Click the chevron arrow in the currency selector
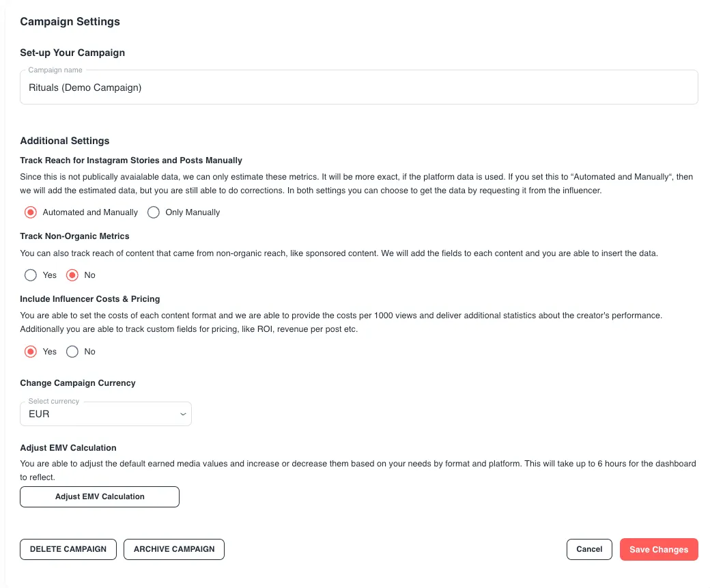The height and width of the screenshot is (588, 710). click(183, 414)
